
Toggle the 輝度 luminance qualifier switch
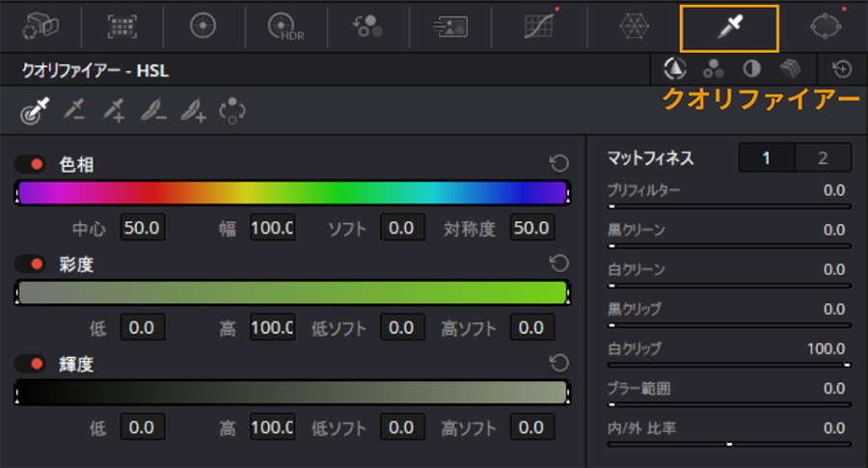30,364
